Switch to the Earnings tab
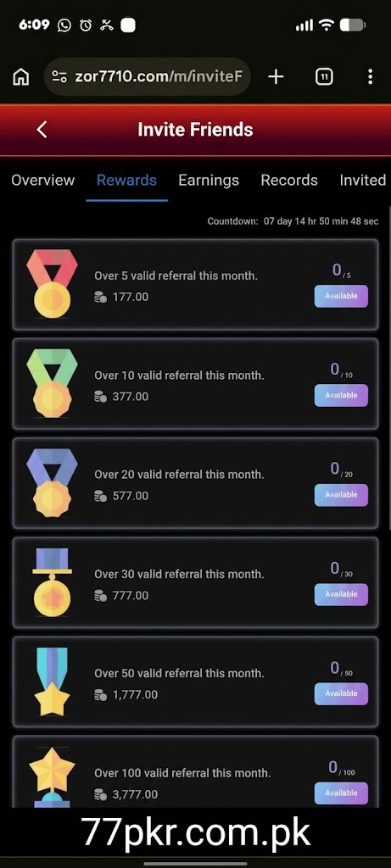Image resolution: width=391 pixels, height=868 pixels. tap(209, 181)
